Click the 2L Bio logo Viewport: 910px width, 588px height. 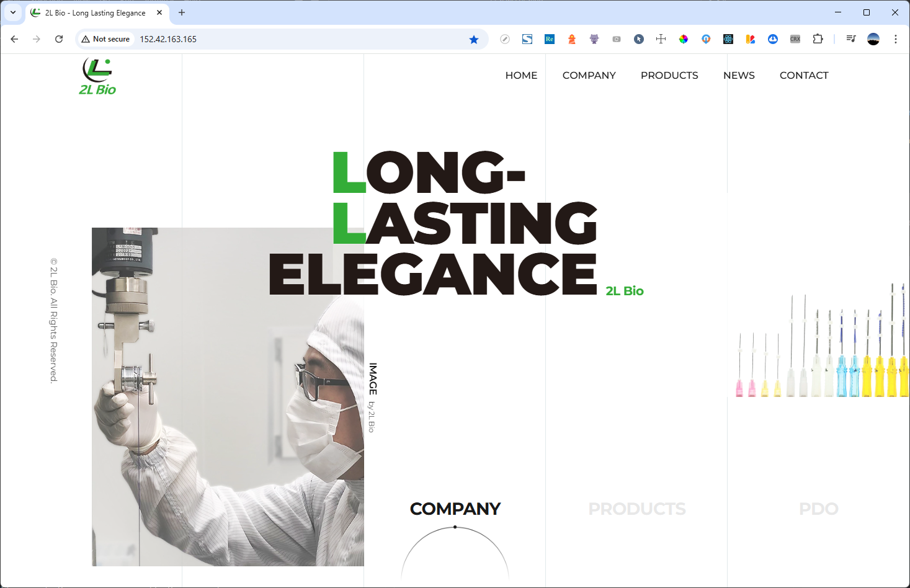[97, 77]
